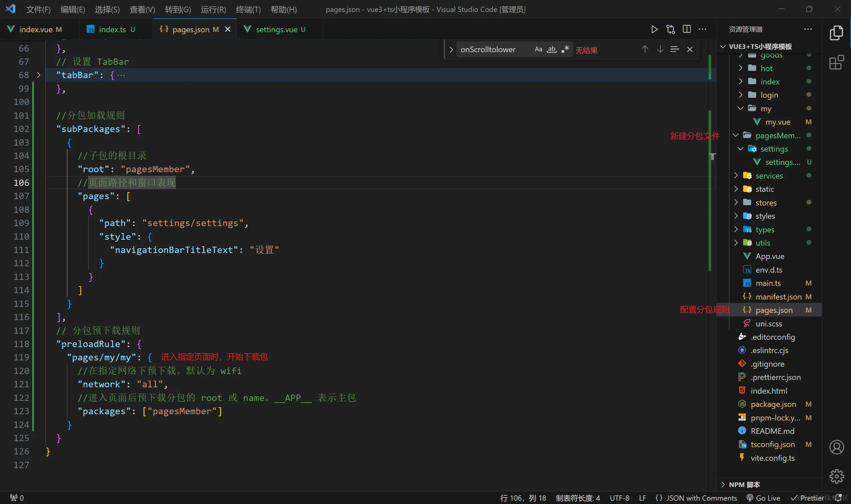Image resolution: width=851 pixels, height=504 pixels.
Task: Open the Accounts icon in activity bar
Action: click(836, 447)
